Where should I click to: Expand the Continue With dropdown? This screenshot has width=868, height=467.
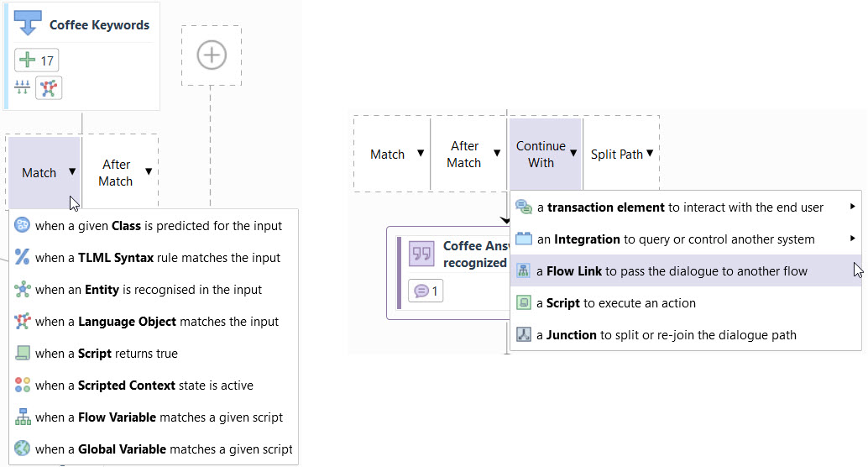click(x=546, y=154)
